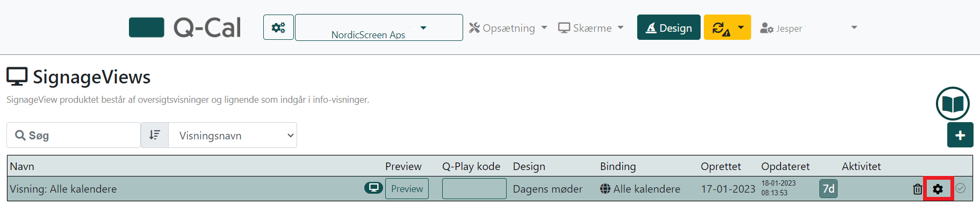Click the Design column header
This screenshot has height=212, width=980.
(x=529, y=166)
